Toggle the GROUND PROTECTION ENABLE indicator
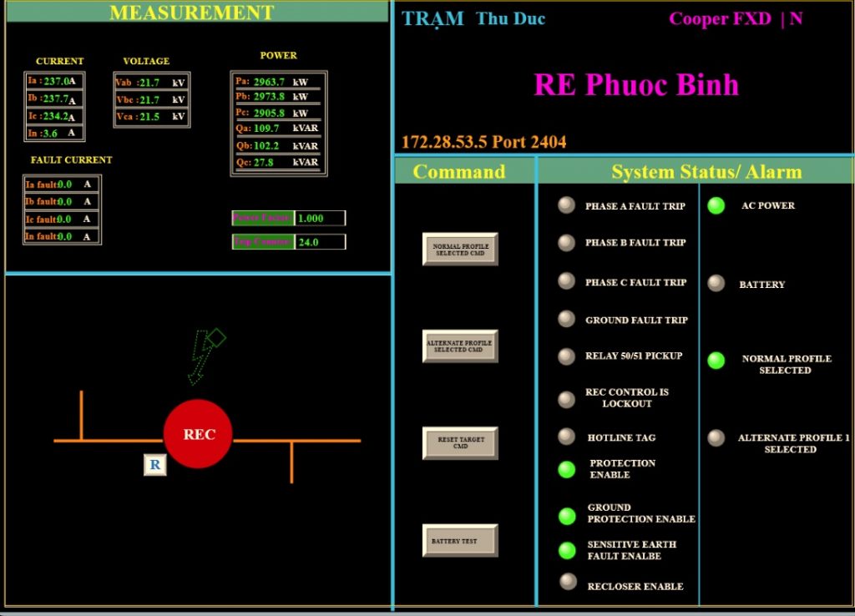The width and height of the screenshot is (855, 616). (x=566, y=516)
